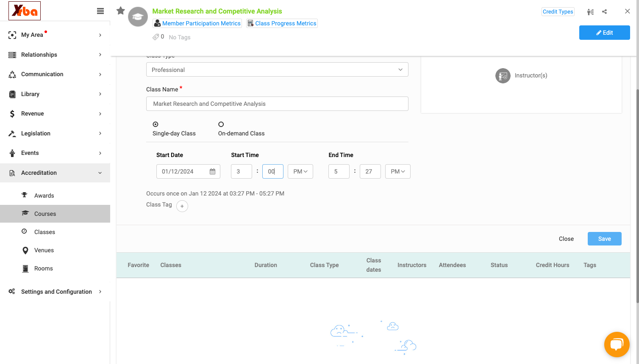Open Class Progress Metrics link
This screenshot has width=639, height=364.
pyautogui.click(x=282, y=23)
